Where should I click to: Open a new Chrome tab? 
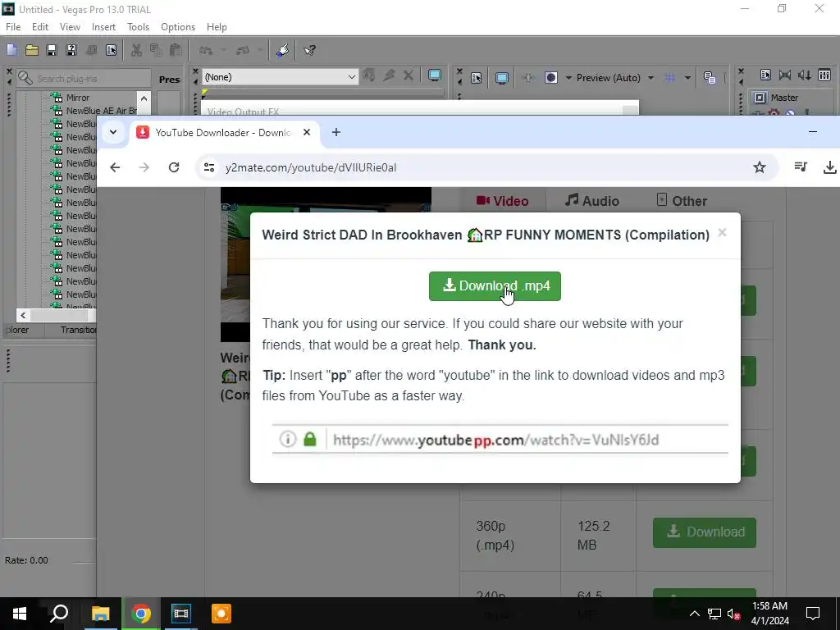pyautogui.click(x=336, y=132)
